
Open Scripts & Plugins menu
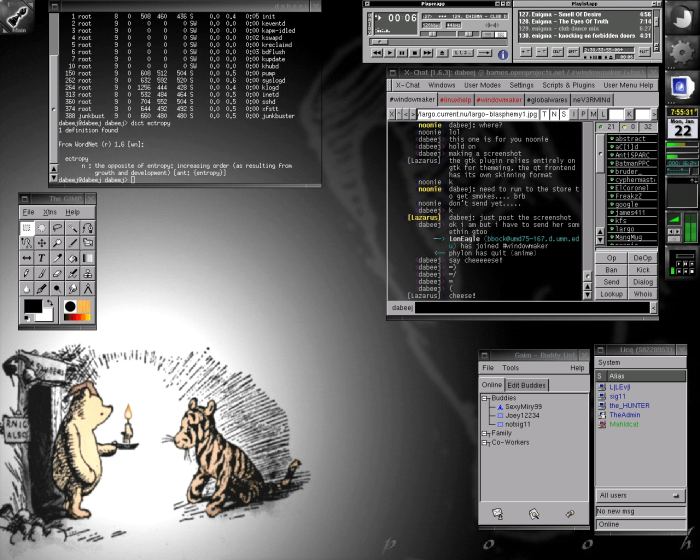coord(568,85)
